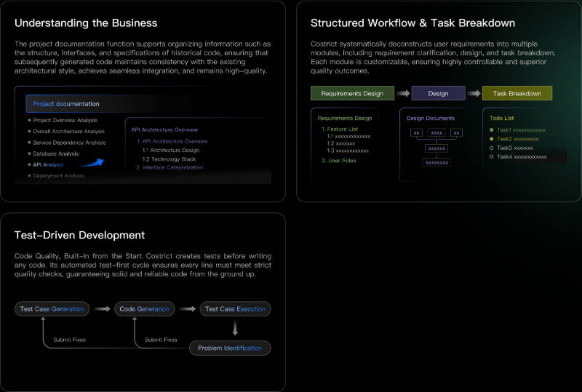Click arrow from Test Case Generation to Code Generation
Image resolution: width=582 pixels, height=392 pixels.
102,309
